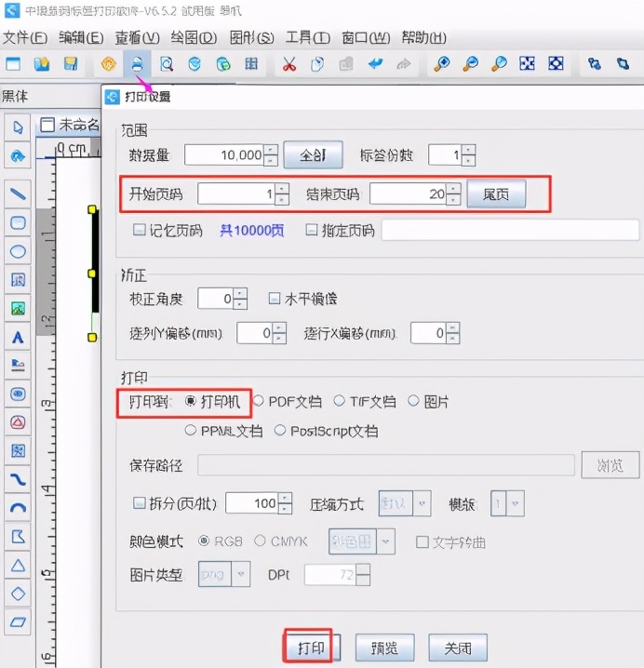Click the New document toolbar icon
644x668 pixels.
click(13, 64)
